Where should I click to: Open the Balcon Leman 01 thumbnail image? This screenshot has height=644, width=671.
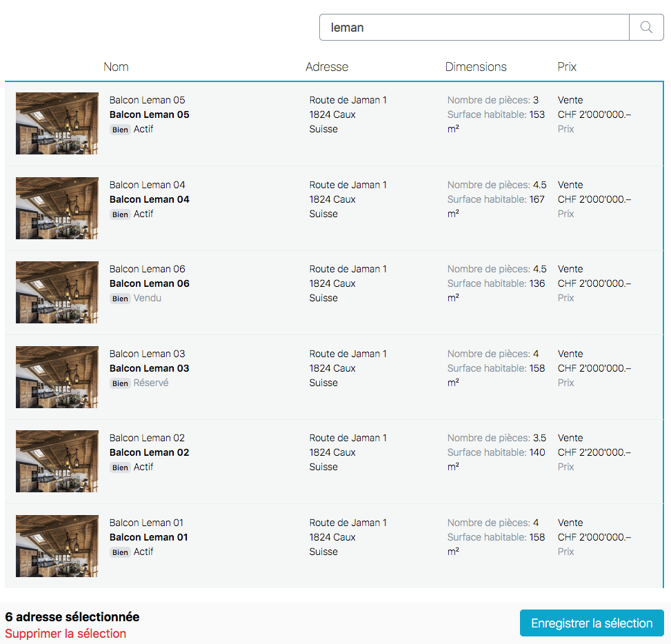coord(57,546)
